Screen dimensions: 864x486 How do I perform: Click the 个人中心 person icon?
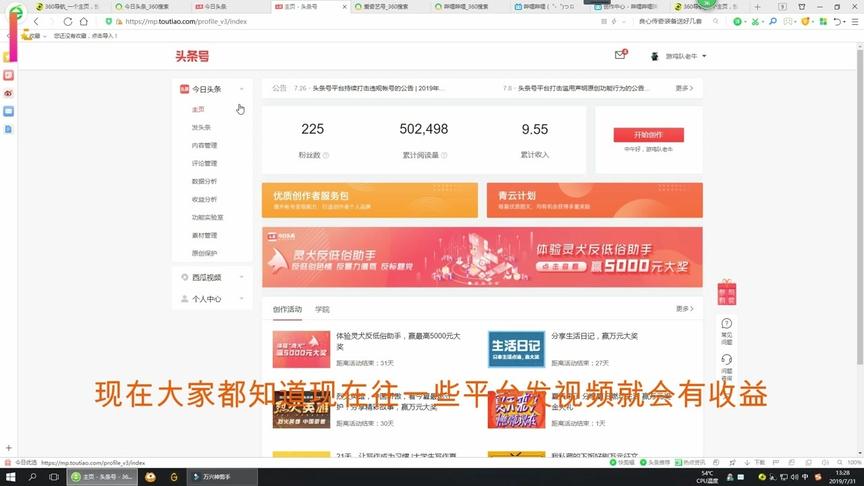click(185, 299)
